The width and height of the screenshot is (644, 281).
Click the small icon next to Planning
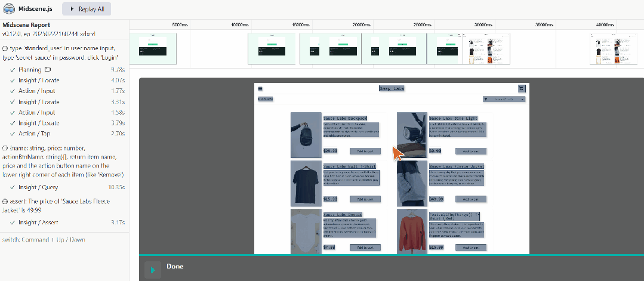tap(47, 69)
